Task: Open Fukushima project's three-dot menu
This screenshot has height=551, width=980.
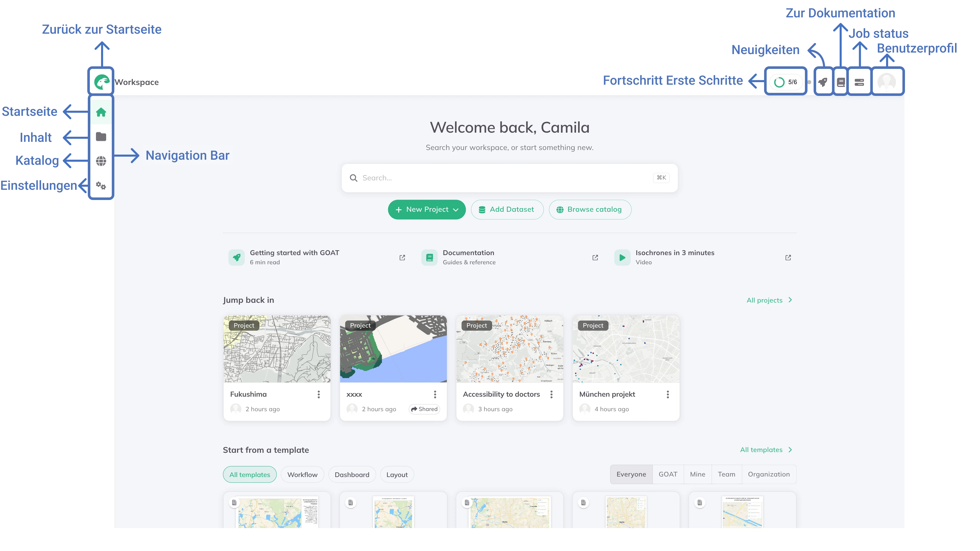Action: (x=319, y=394)
